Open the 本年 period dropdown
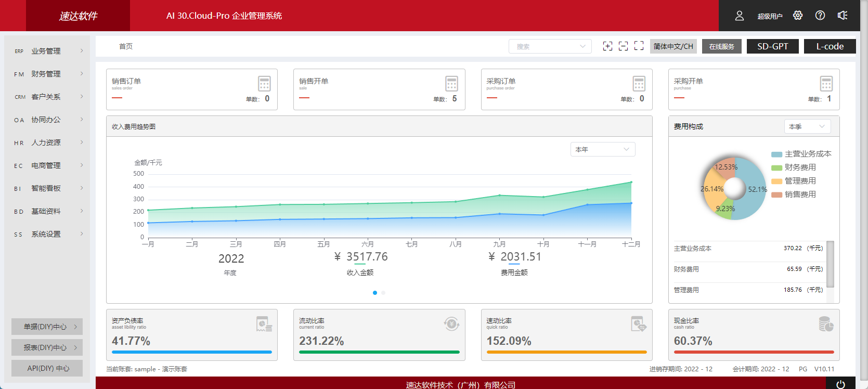The width and height of the screenshot is (868, 389). pyautogui.click(x=602, y=149)
